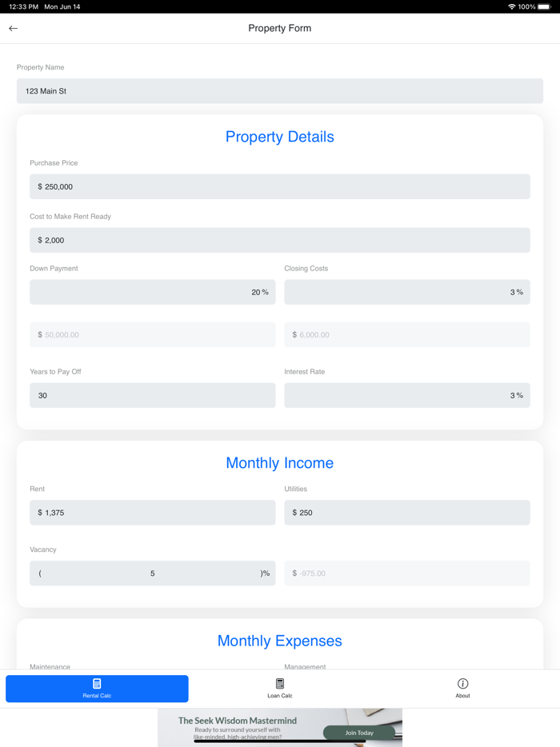Click the Years to Pay Off field

point(152,395)
